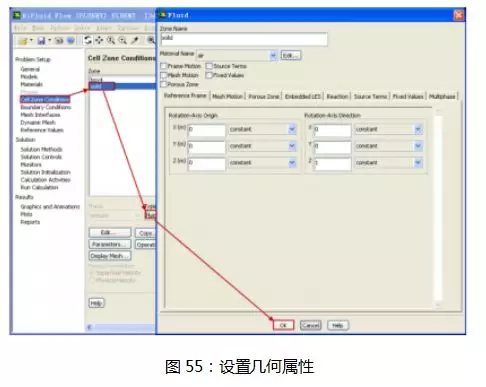
Task: Click Rotation-Axis Direction Z value field
Action: (x=332, y=163)
